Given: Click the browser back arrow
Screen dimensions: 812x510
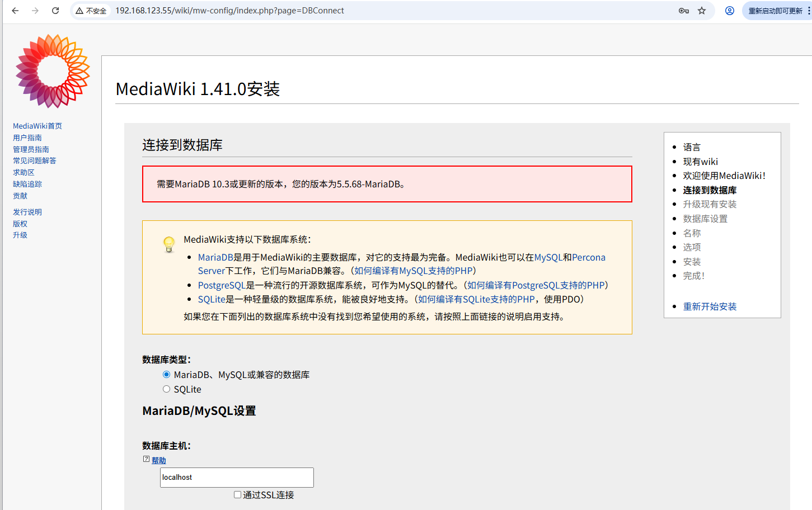Looking at the screenshot, I should tap(15, 11).
